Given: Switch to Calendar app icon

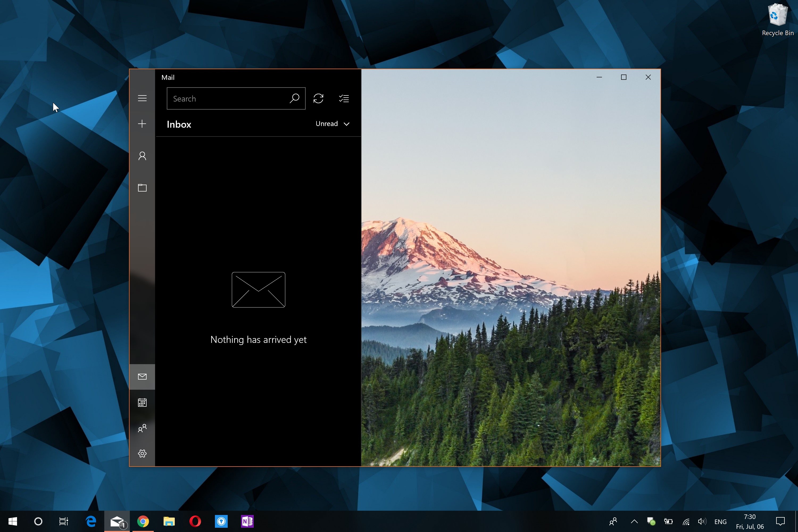Looking at the screenshot, I should click(142, 402).
